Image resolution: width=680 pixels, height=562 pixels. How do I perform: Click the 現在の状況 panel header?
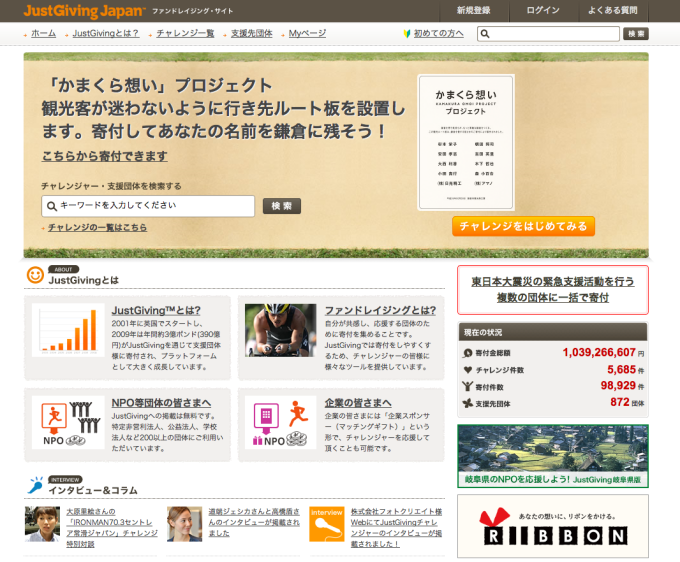(x=553, y=332)
